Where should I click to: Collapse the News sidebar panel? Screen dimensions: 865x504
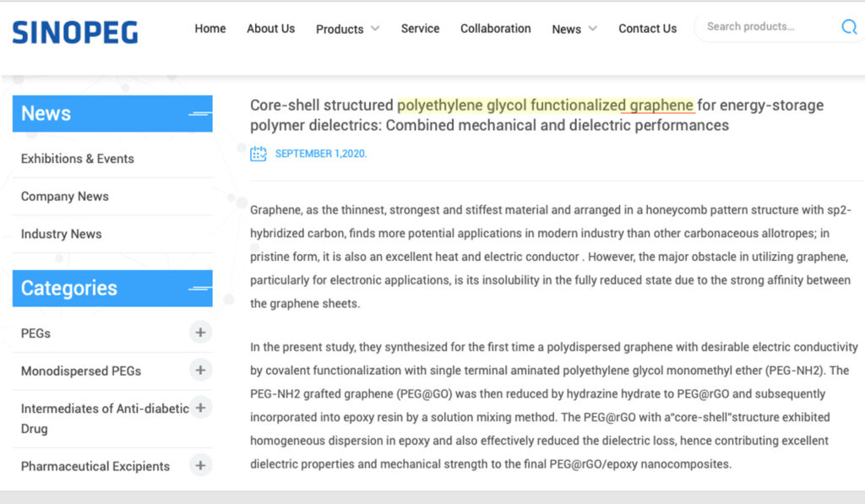click(x=199, y=114)
